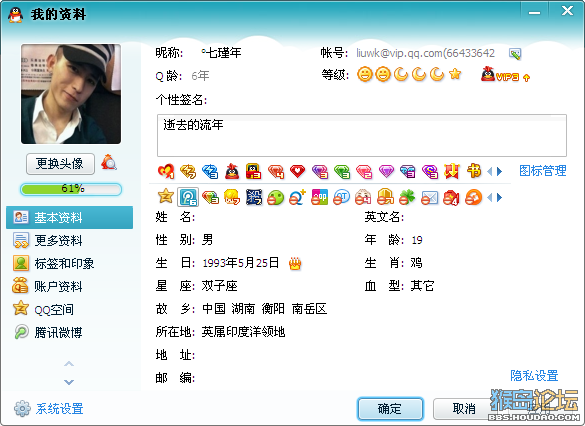Click the colorful app icon
The height and width of the screenshot is (426, 585).
(x=319, y=197)
